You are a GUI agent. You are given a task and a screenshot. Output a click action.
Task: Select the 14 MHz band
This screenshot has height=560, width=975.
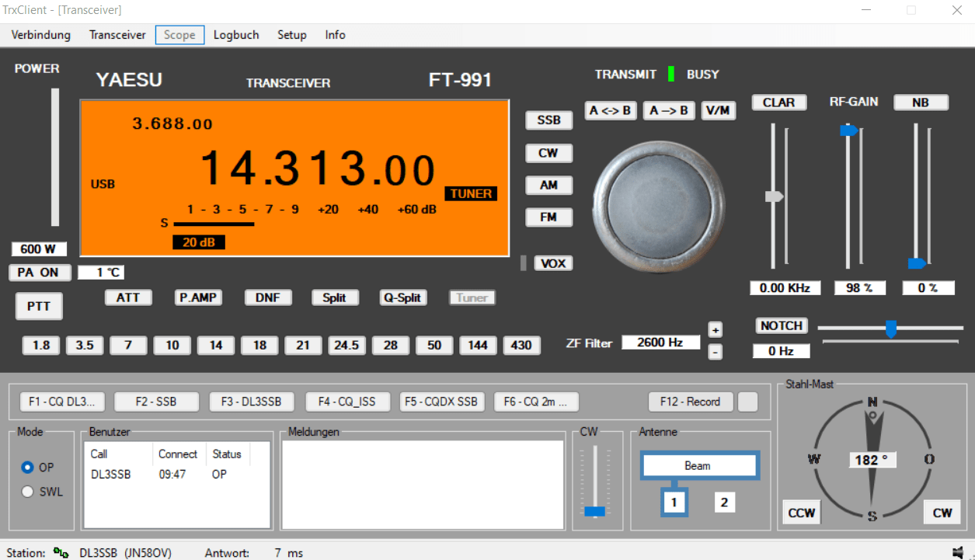(216, 345)
